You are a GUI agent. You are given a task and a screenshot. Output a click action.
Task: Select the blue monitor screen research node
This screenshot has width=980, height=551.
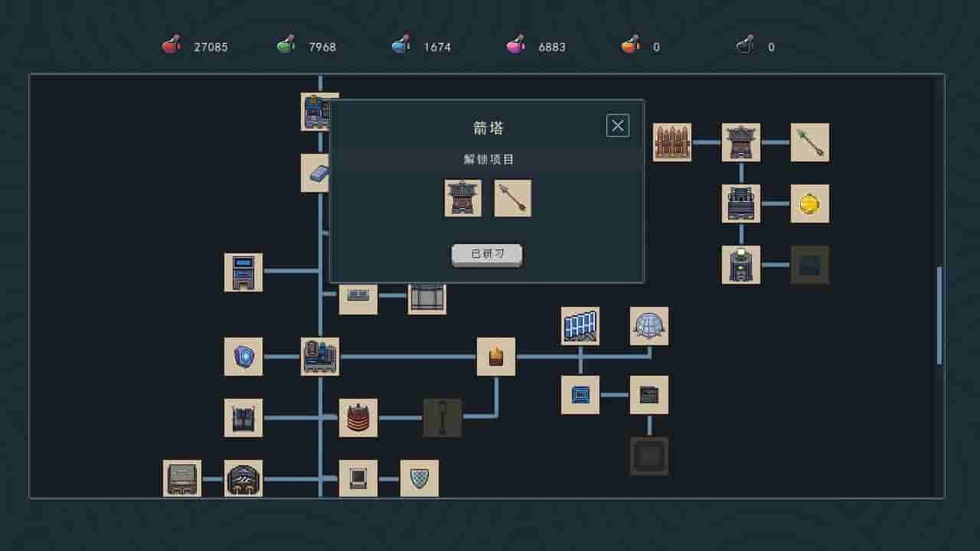point(580,395)
